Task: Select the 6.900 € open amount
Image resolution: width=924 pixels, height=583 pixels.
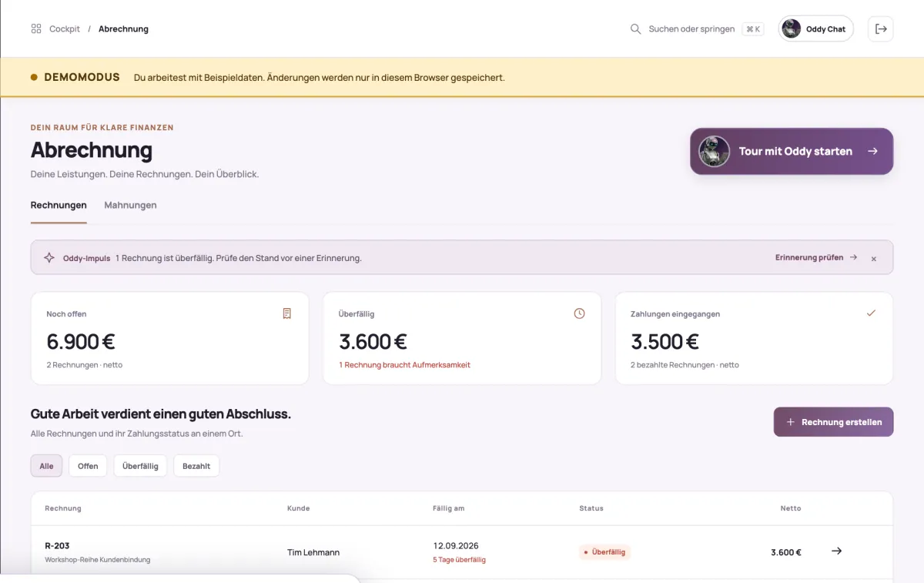Action: coord(80,341)
